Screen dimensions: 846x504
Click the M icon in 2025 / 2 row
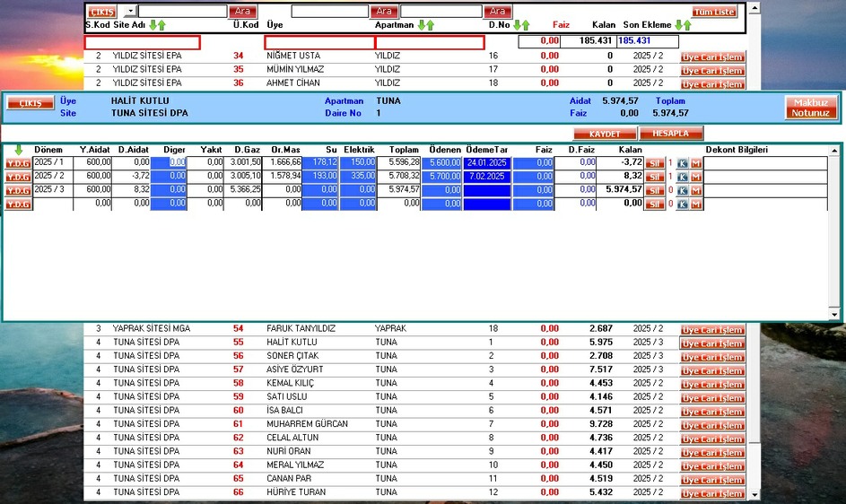[x=695, y=177]
